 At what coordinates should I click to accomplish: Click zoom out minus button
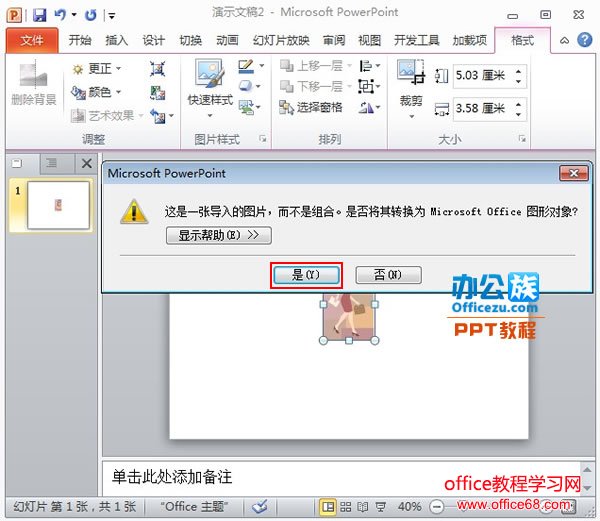pyautogui.click(x=436, y=507)
